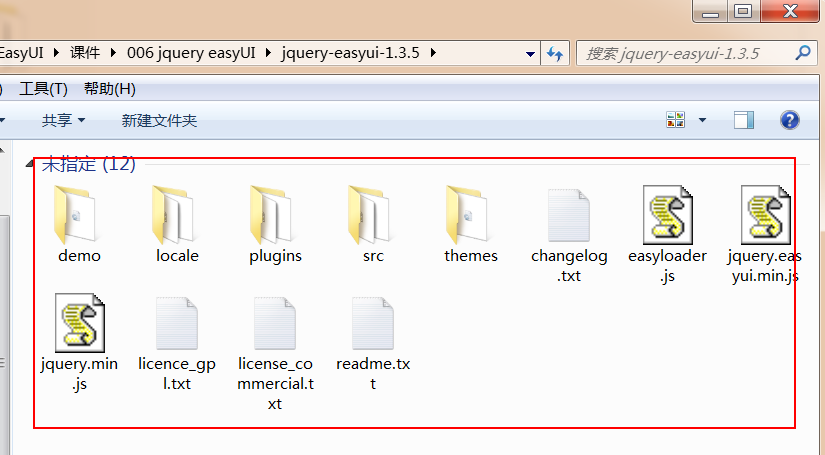Expand the arrow after 006 jquery easyUI breadcrumb
The width and height of the screenshot is (825, 455).
[x=268, y=53]
